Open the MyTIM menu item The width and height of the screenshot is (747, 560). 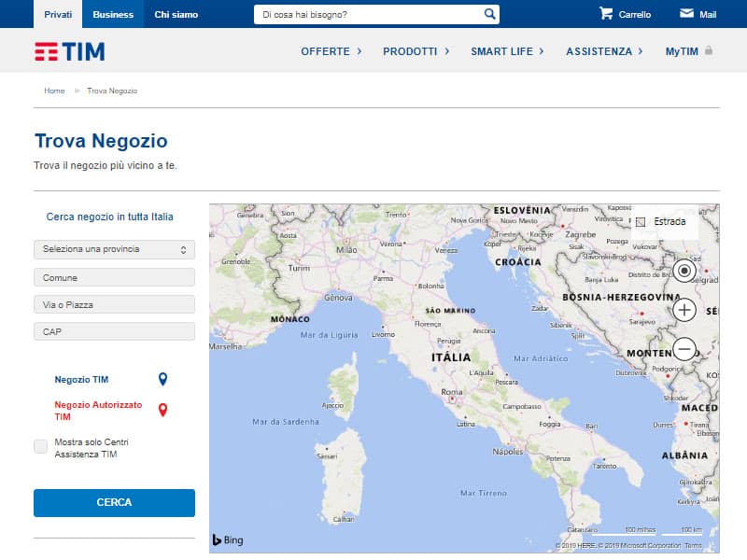point(682,51)
